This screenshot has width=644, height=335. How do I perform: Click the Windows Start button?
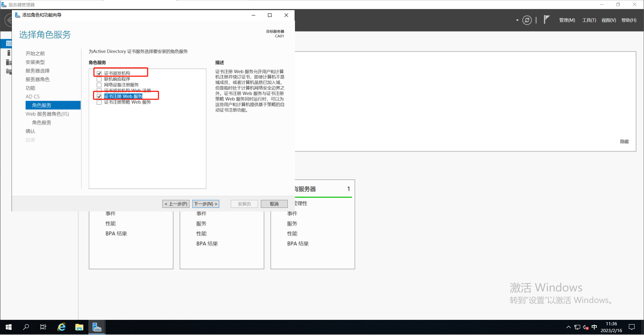click(9, 327)
